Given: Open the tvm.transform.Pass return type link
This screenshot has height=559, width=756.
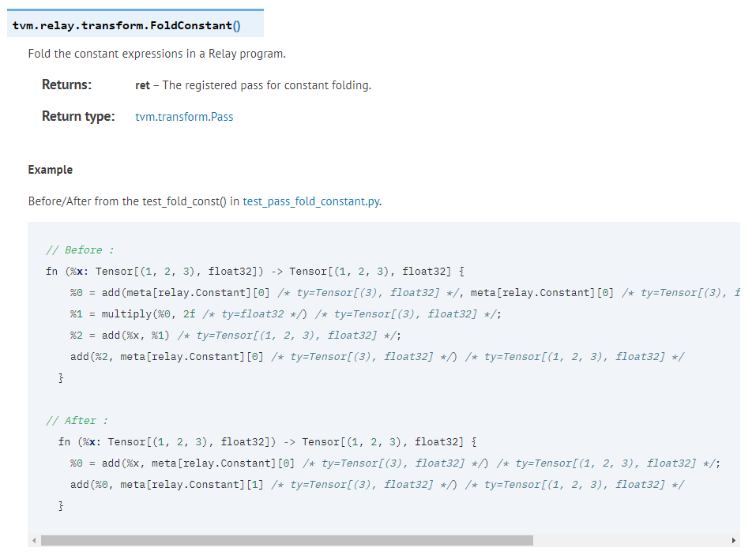Looking at the screenshot, I should click(184, 117).
